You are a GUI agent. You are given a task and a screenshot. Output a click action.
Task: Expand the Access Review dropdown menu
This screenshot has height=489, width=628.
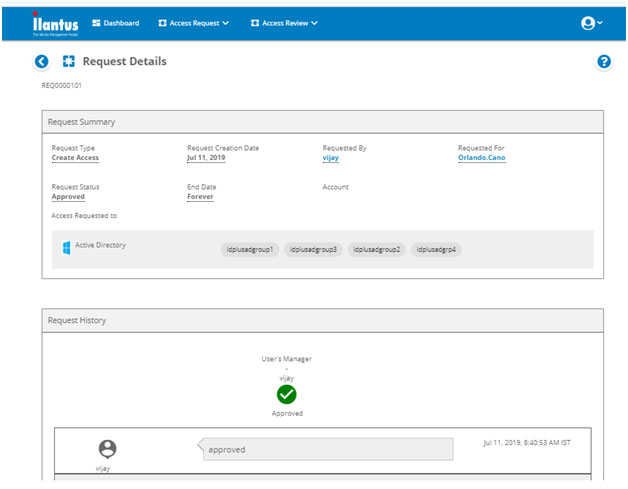click(284, 23)
